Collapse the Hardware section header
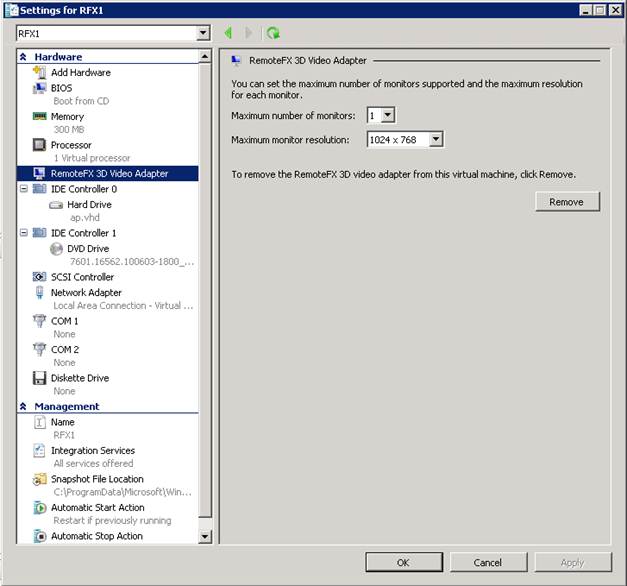This screenshot has width=627, height=586. (x=24, y=57)
